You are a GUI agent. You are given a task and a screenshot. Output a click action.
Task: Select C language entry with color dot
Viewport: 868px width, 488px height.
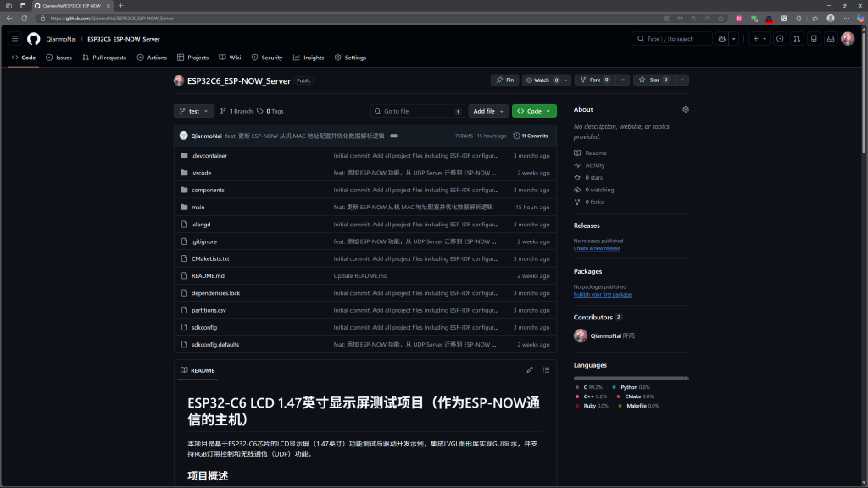click(x=588, y=387)
